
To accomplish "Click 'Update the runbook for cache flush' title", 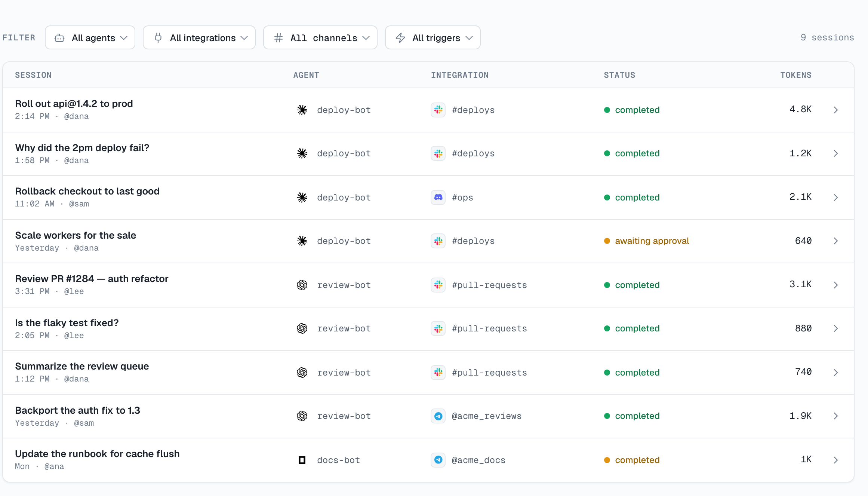I will click(x=97, y=454).
